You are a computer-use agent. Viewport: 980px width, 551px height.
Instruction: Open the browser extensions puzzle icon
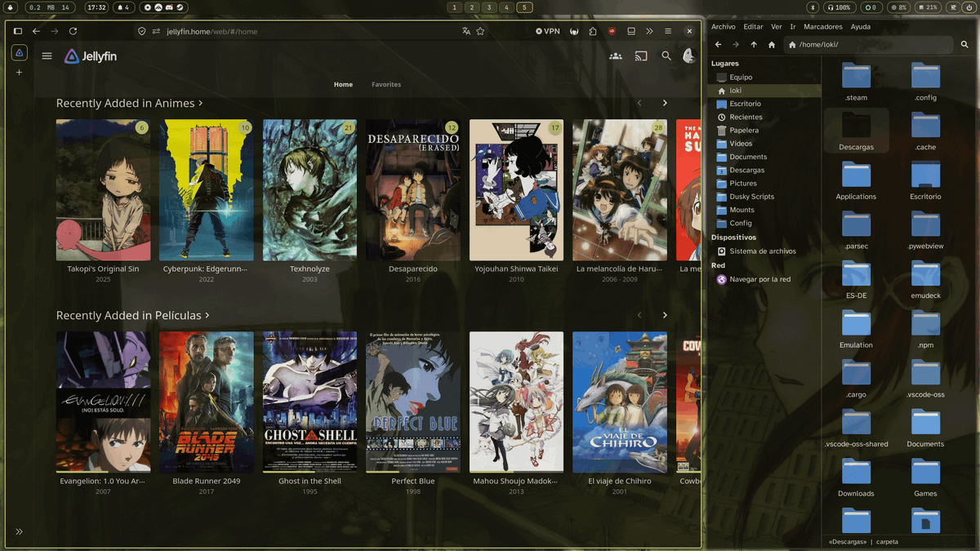coord(593,31)
